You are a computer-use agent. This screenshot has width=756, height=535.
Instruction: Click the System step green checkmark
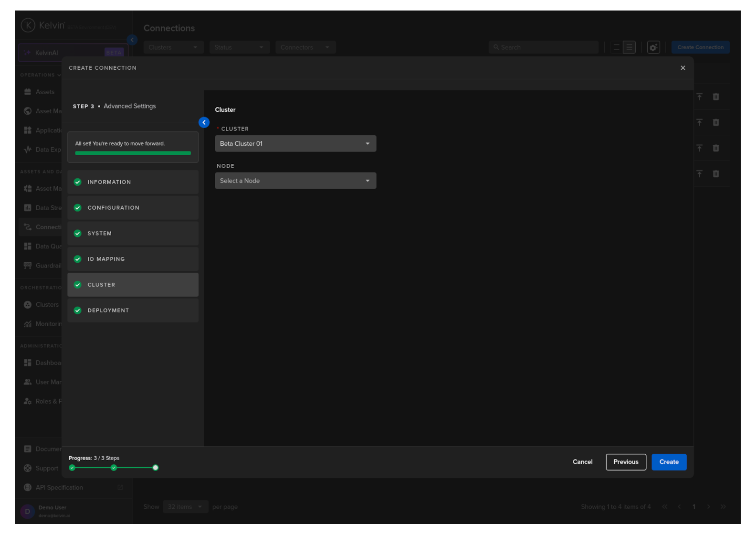pos(78,234)
